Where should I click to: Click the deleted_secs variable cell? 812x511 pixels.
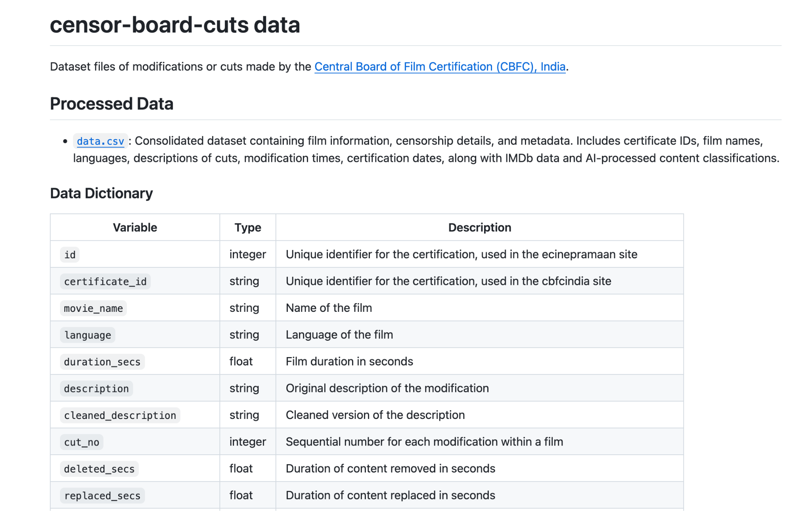pos(99,469)
